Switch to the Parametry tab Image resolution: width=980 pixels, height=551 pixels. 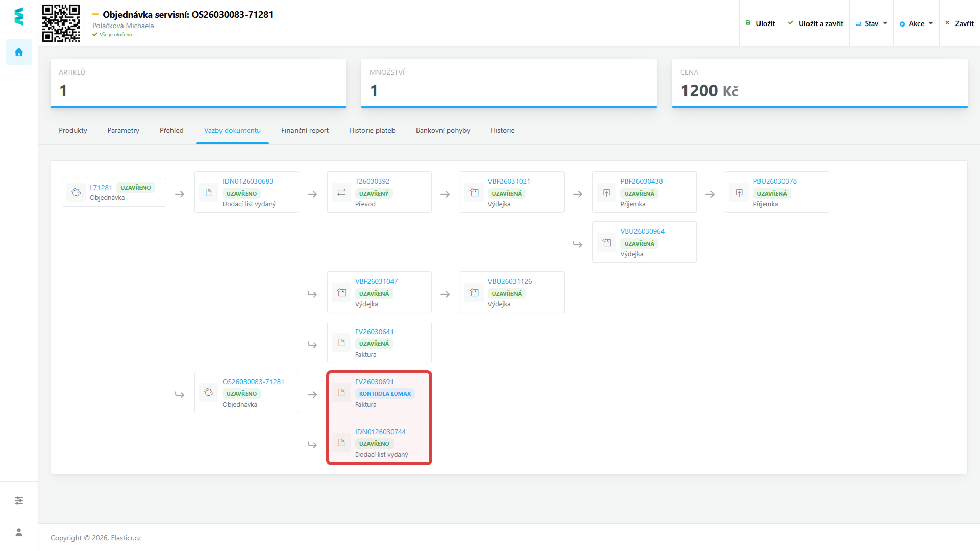(x=124, y=130)
